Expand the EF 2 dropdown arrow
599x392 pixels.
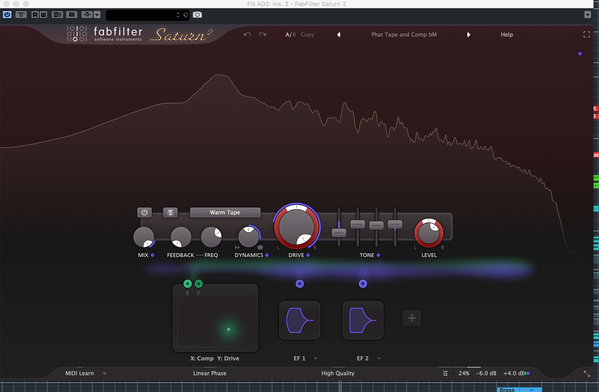click(379, 358)
